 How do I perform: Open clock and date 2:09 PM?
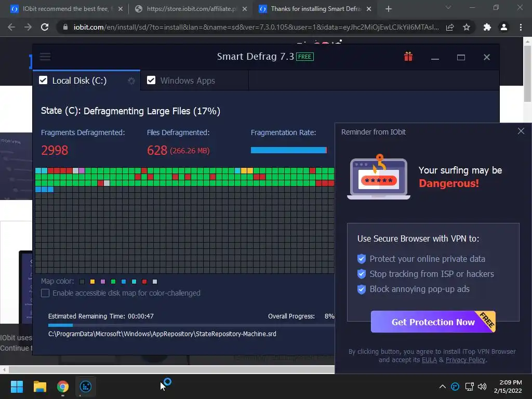(x=508, y=387)
